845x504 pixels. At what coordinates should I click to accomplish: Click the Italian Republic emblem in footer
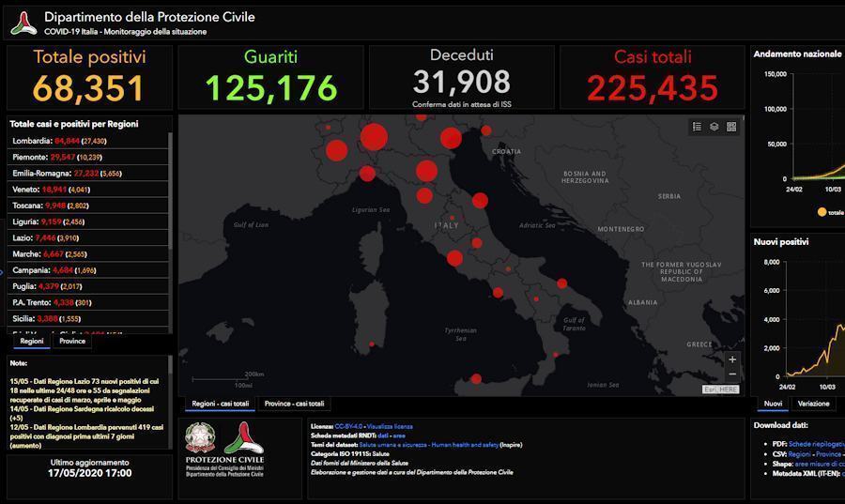(199, 435)
